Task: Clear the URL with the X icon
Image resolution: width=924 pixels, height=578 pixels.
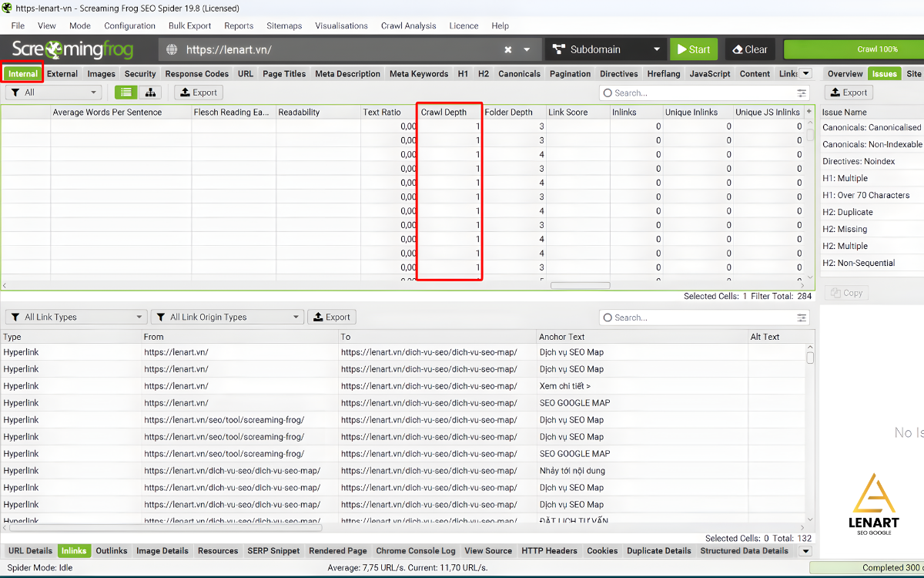Action: pyautogui.click(x=508, y=49)
